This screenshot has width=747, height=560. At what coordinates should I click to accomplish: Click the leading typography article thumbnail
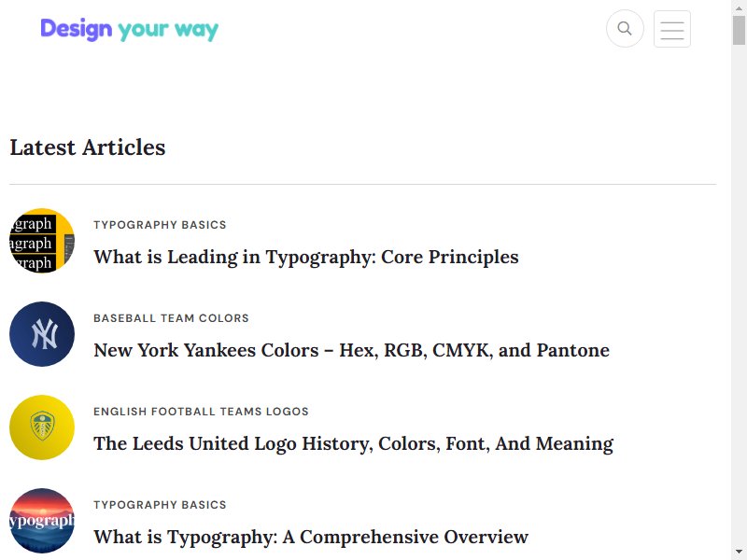coord(42,241)
